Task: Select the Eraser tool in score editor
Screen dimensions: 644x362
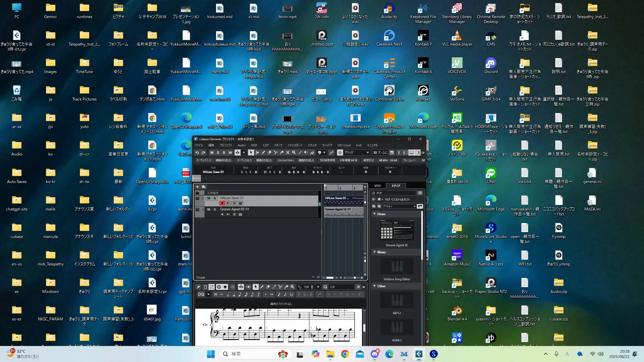Action: (x=268, y=287)
